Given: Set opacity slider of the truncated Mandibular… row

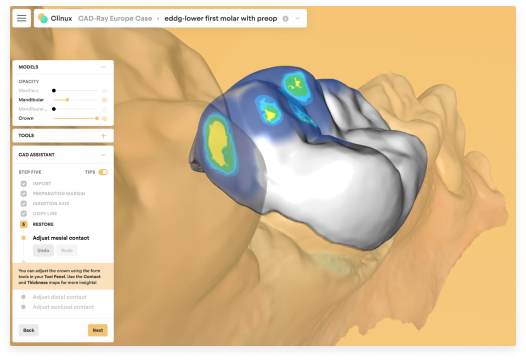Looking at the screenshot, I should click(x=75, y=109).
